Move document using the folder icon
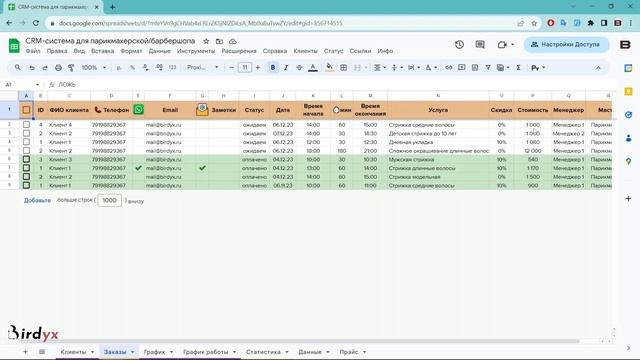Screen dimensions: 640x360 tap(219, 41)
